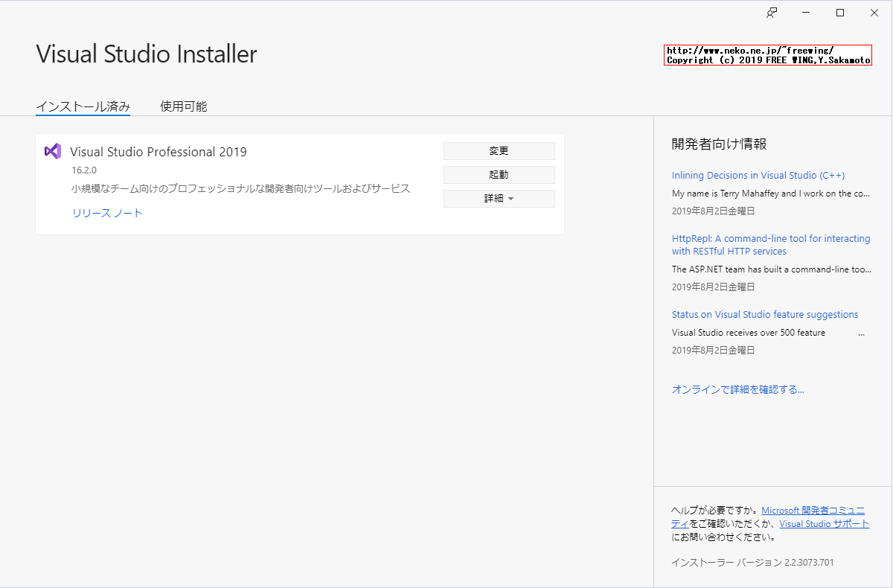Visit the Microsoft 開発者コミュニティ link
893x588 pixels.
(813, 510)
